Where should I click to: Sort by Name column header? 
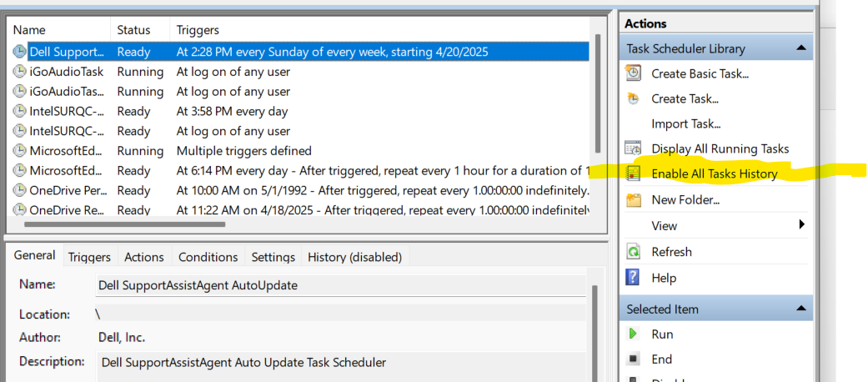click(29, 30)
